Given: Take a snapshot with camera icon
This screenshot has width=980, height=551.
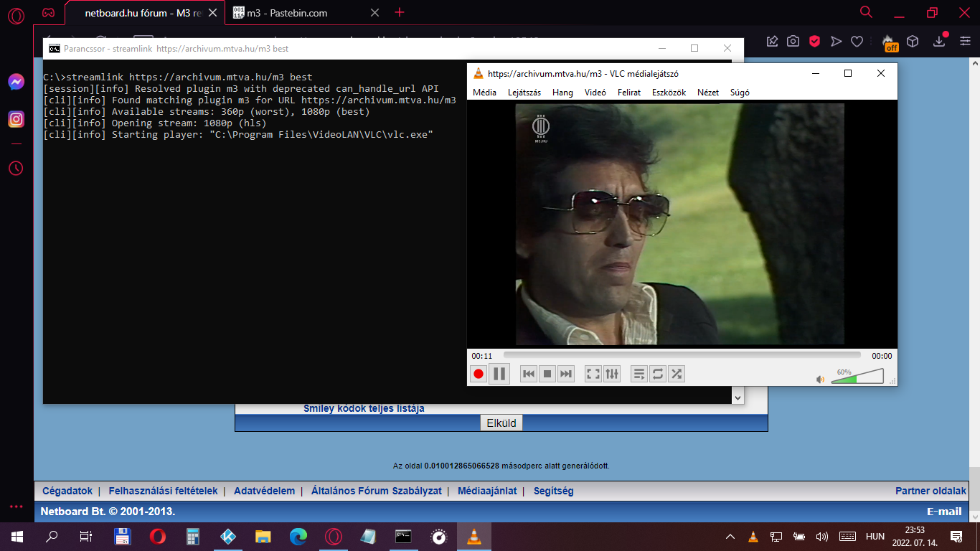Looking at the screenshot, I should (793, 41).
